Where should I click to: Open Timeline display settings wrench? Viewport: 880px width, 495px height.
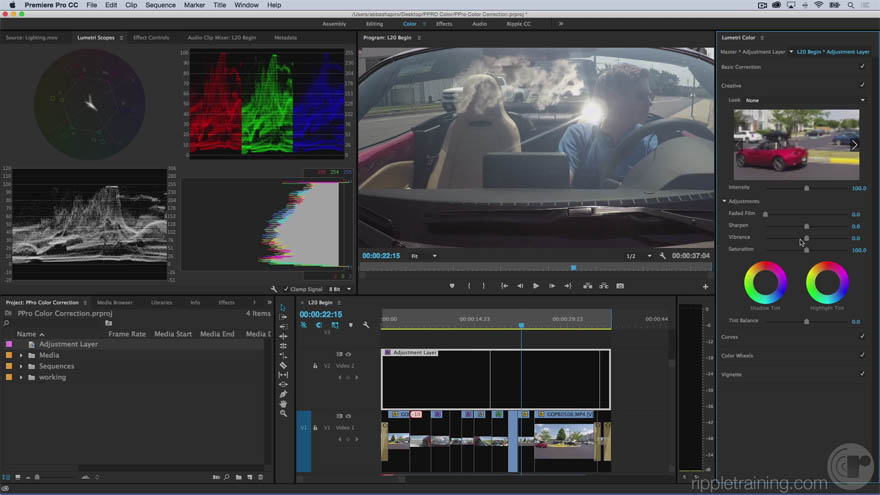pyautogui.click(x=366, y=325)
